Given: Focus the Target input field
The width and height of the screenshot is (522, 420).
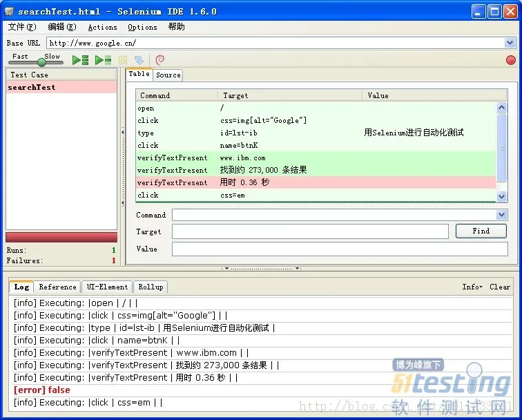Looking at the screenshot, I should click(310, 231).
